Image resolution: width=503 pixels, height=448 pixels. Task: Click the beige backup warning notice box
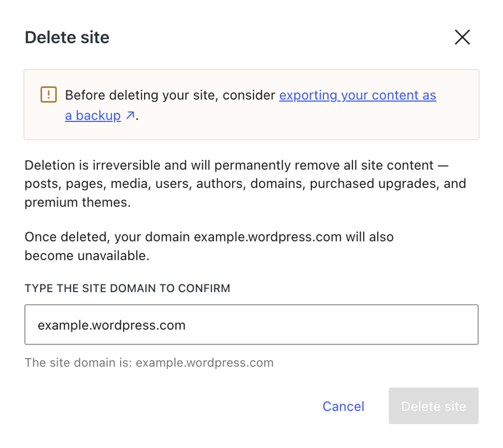[x=251, y=104]
